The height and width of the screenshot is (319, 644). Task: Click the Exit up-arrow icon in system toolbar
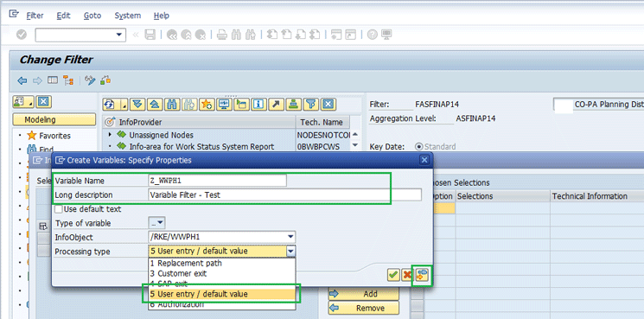(x=186, y=35)
